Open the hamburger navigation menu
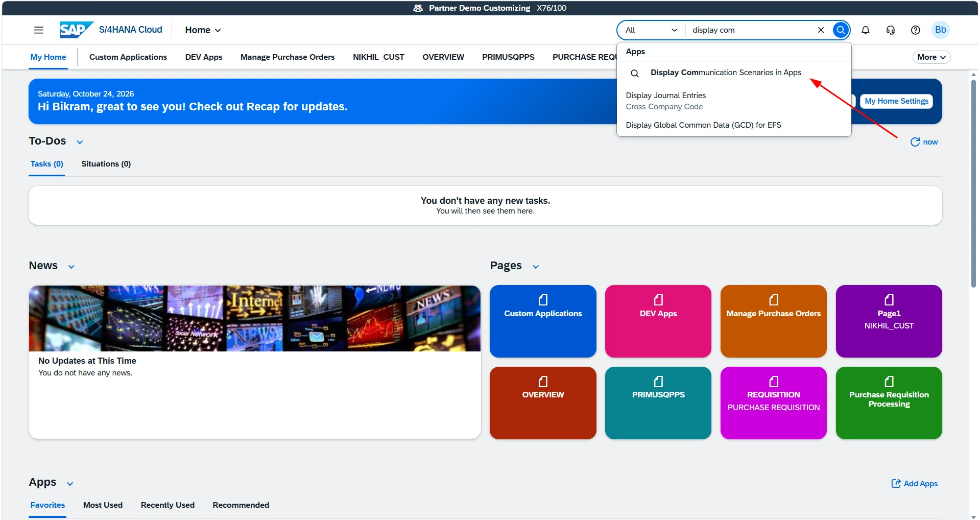Viewport: 980px width, 520px height. coord(38,30)
